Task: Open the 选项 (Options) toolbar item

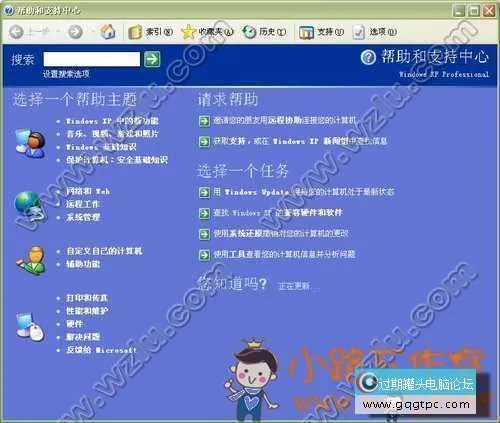Action: (x=375, y=32)
